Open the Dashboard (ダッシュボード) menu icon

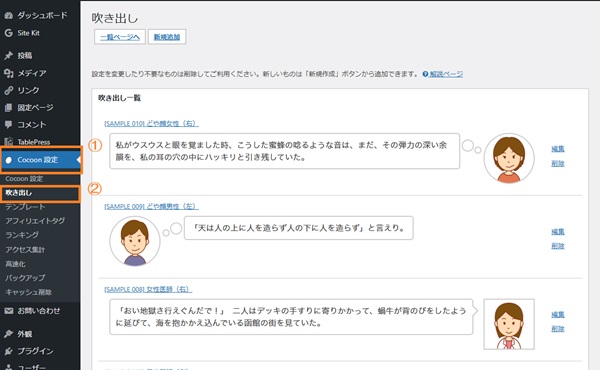8,16
